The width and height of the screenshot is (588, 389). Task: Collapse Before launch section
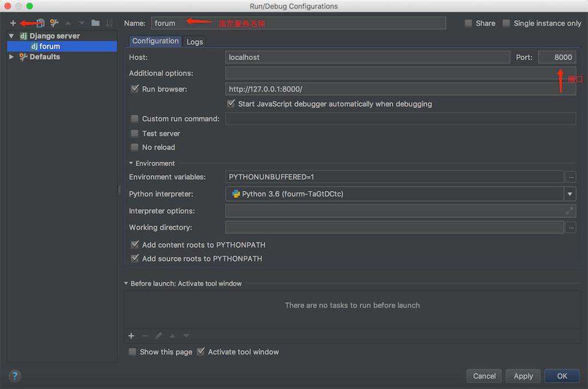(x=126, y=284)
